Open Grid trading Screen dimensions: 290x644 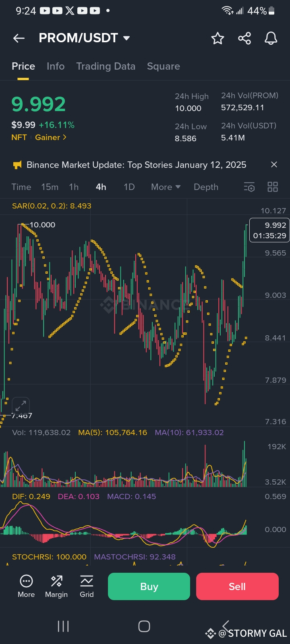pyautogui.click(x=87, y=586)
